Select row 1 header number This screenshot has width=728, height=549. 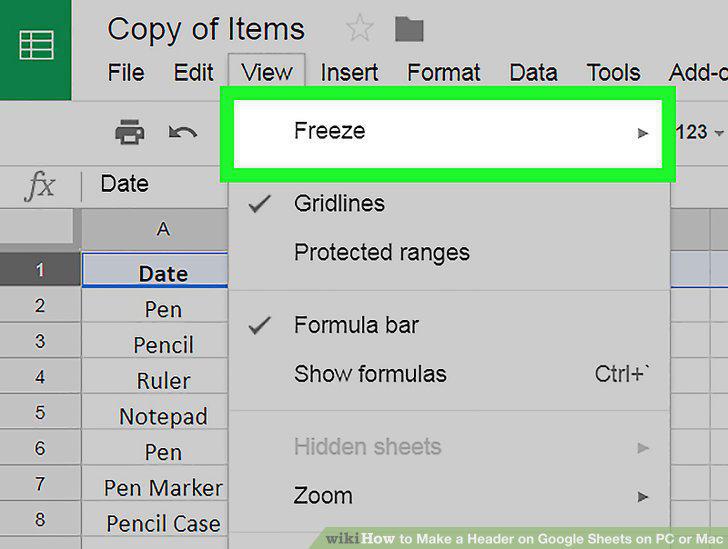click(40, 269)
